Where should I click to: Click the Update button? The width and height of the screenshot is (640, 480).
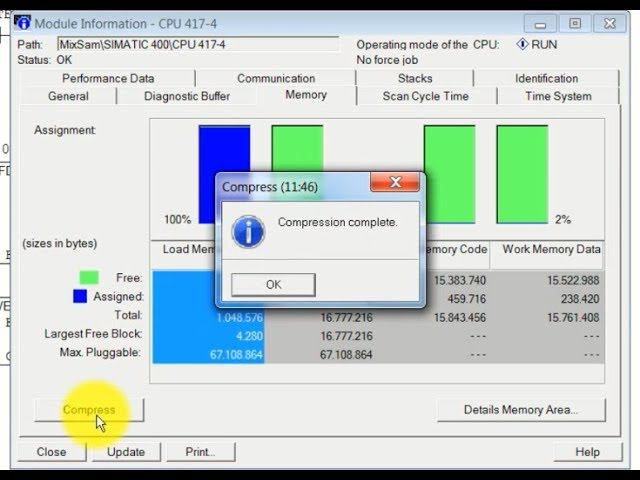pyautogui.click(x=126, y=452)
